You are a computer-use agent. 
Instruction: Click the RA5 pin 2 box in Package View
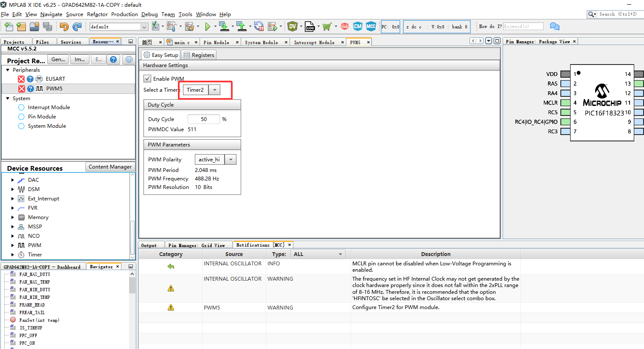[565, 84]
